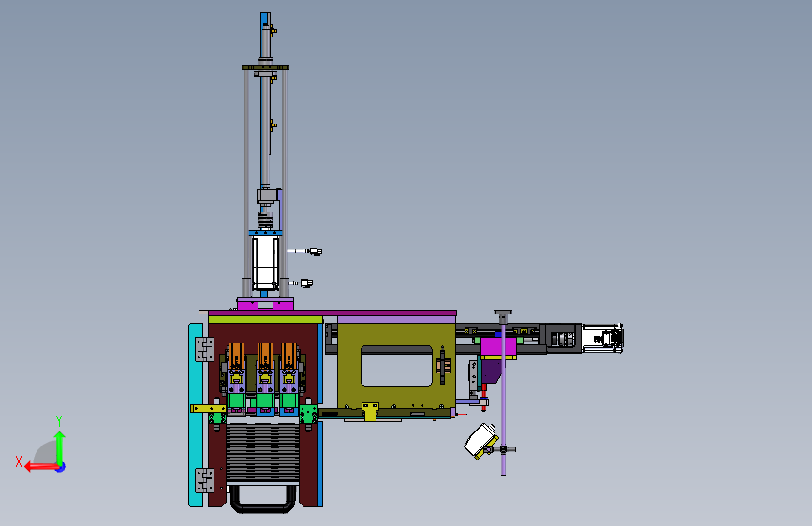The image size is (812, 526).
Task: Click the blue Z axis ball of the triad
Action: [x=61, y=467]
